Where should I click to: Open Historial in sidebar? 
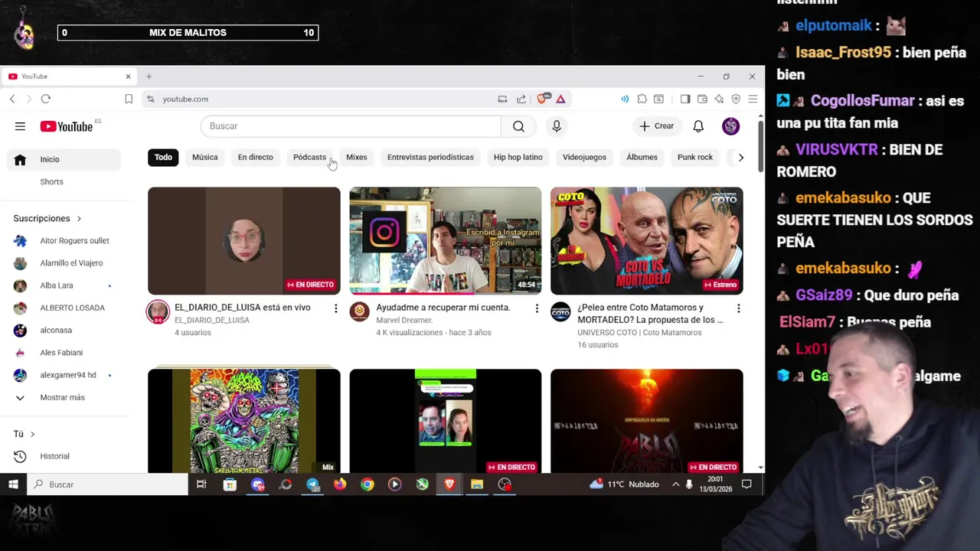tap(64, 456)
